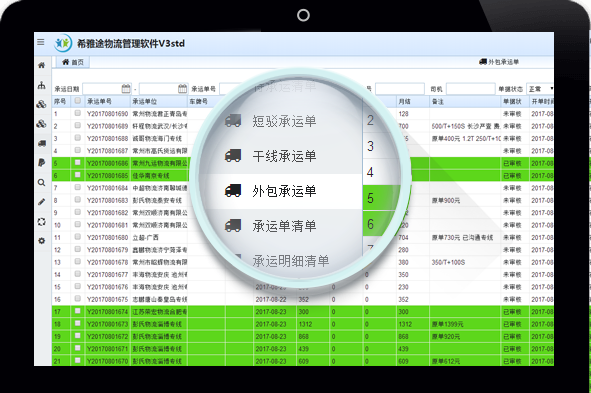The height and width of the screenshot is (393, 591).
Task: Open the pencil edit sidebar icon
Action: tap(41, 202)
